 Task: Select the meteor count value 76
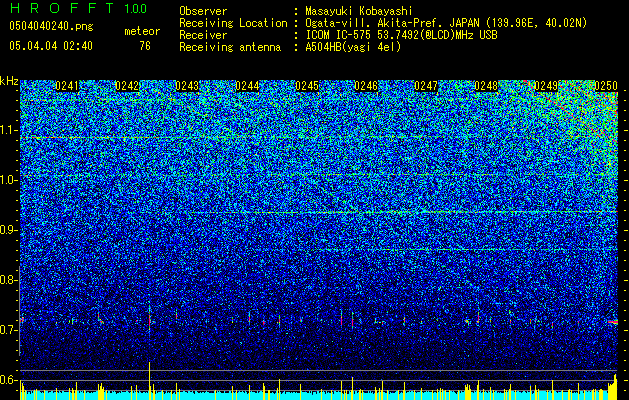coord(145,46)
